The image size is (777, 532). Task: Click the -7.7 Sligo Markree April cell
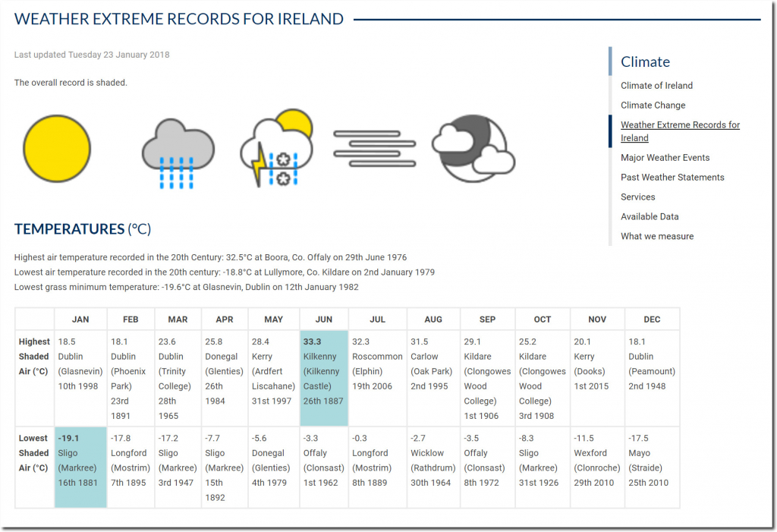225,467
